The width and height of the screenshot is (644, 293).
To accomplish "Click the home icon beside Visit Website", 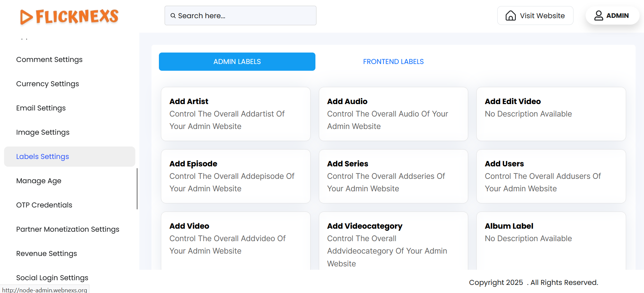I will tap(510, 16).
